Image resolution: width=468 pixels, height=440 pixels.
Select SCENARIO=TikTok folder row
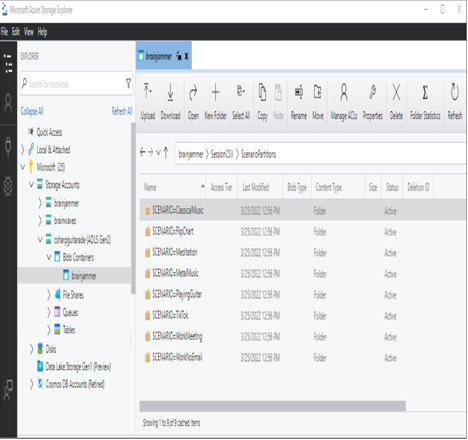pos(303,315)
